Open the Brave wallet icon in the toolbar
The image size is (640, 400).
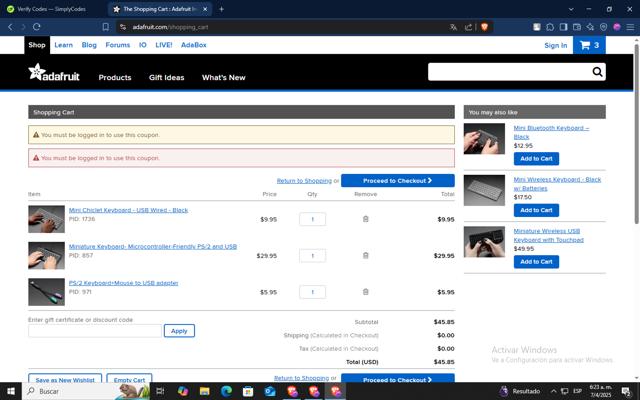(577, 27)
